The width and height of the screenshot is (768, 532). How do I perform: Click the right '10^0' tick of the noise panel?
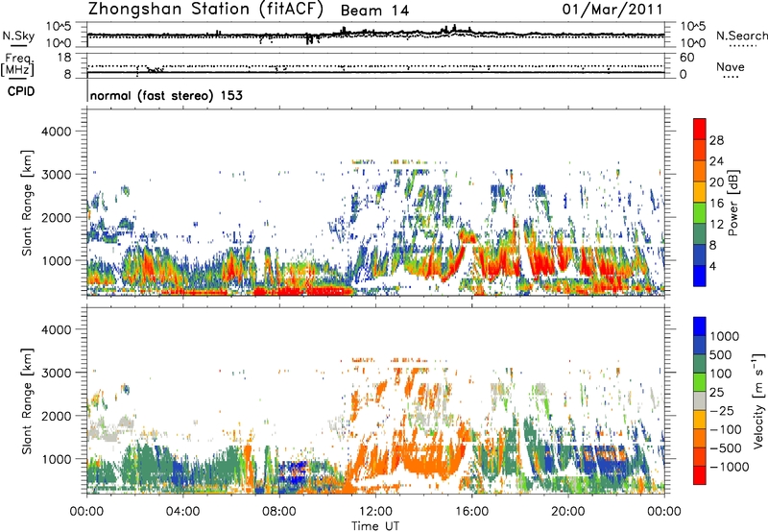click(x=692, y=43)
